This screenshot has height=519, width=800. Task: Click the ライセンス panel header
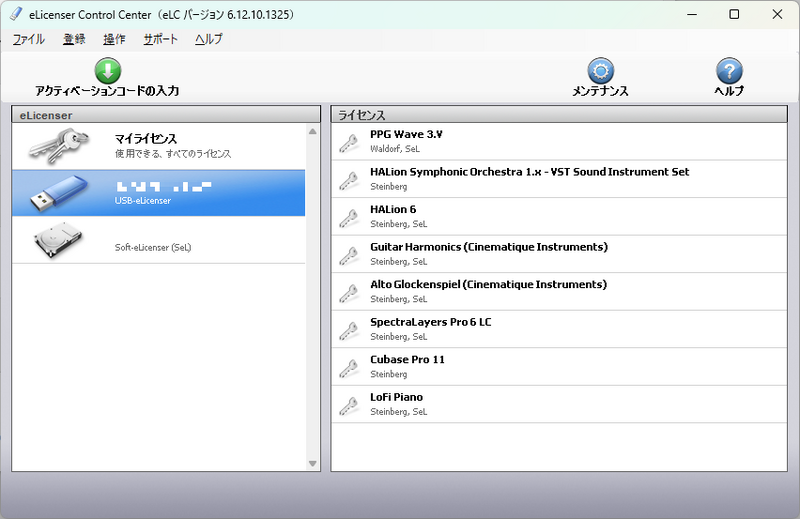(x=559, y=115)
